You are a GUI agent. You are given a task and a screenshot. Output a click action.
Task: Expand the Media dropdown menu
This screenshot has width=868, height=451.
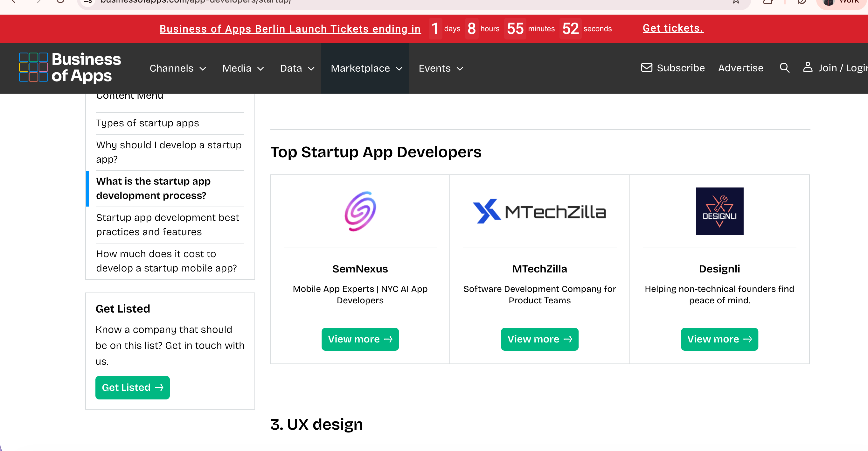[x=243, y=68]
